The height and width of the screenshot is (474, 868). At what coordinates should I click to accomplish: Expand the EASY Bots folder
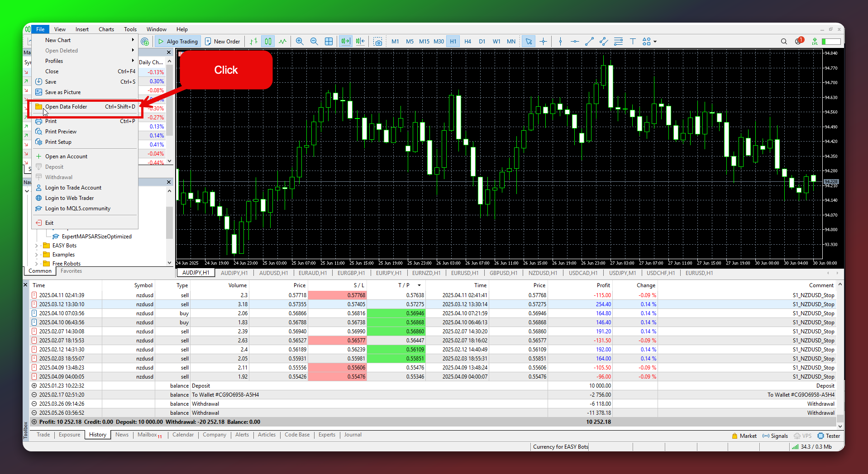(x=37, y=246)
